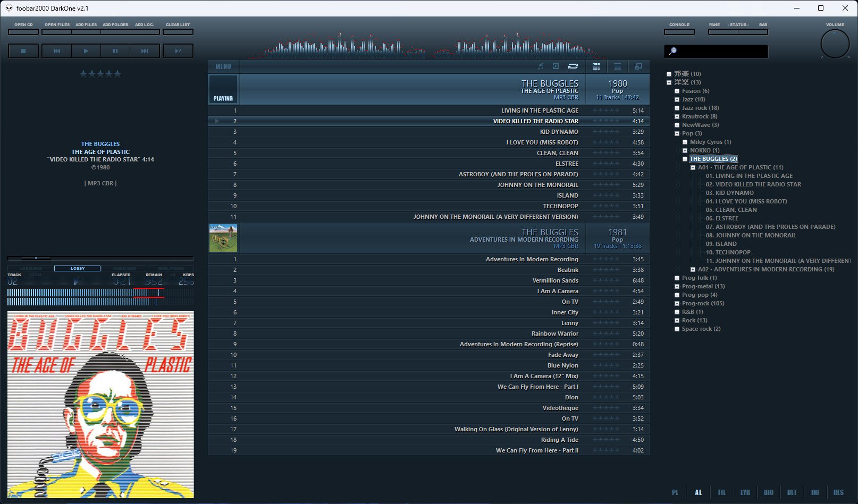The width and height of the screenshot is (858, 504).
Task: Focus the library search field
Action: coord(716,51)
